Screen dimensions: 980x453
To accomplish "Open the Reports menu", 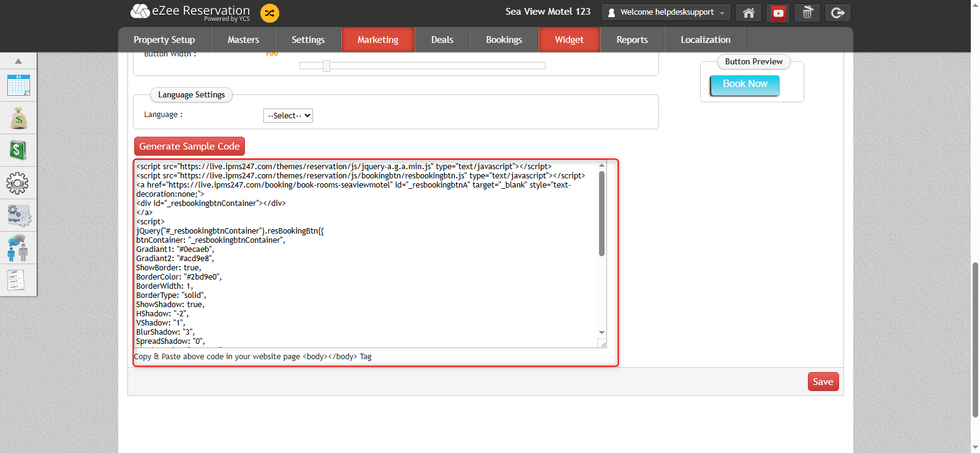I will [x=632, y=40].
